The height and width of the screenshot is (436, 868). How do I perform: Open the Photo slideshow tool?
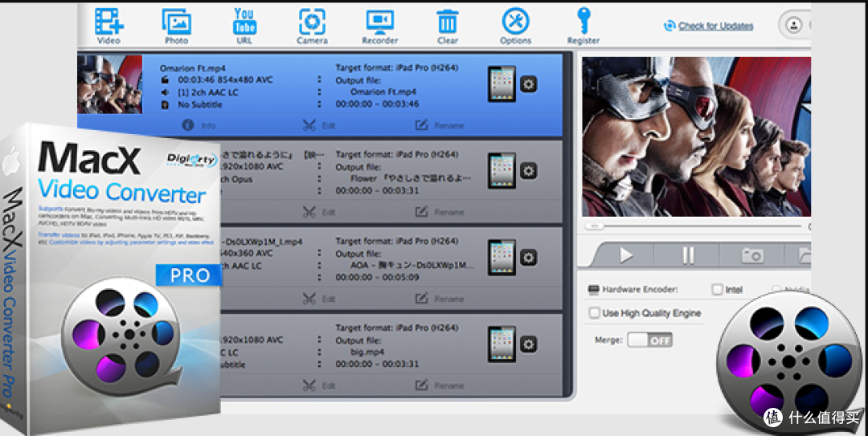176,26
